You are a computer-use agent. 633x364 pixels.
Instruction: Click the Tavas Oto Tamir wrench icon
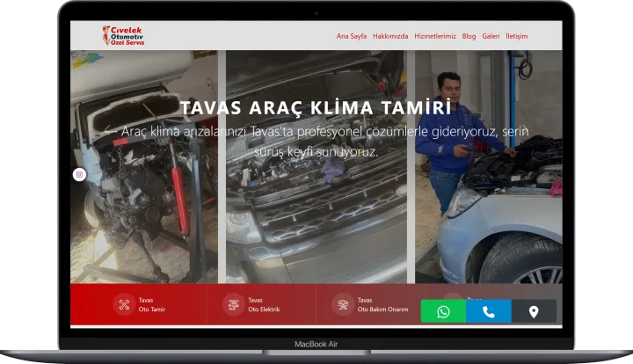(x=124, y=304)
